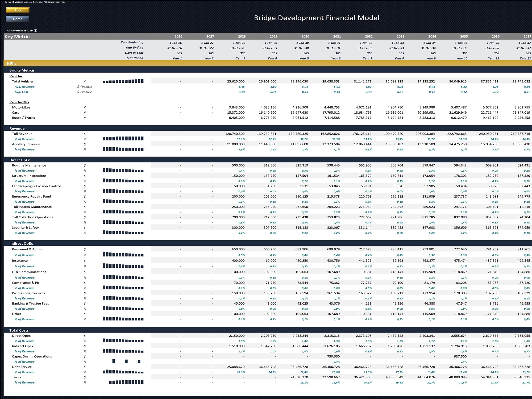Click the Insurance percentage sparkline

coord(123,266)
